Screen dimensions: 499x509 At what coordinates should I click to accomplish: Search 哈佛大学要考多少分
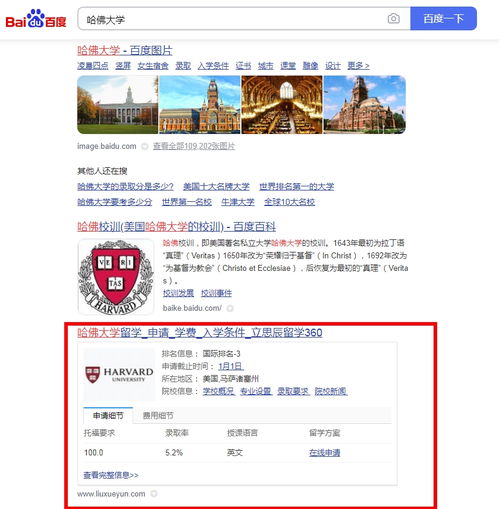(115, 202)
